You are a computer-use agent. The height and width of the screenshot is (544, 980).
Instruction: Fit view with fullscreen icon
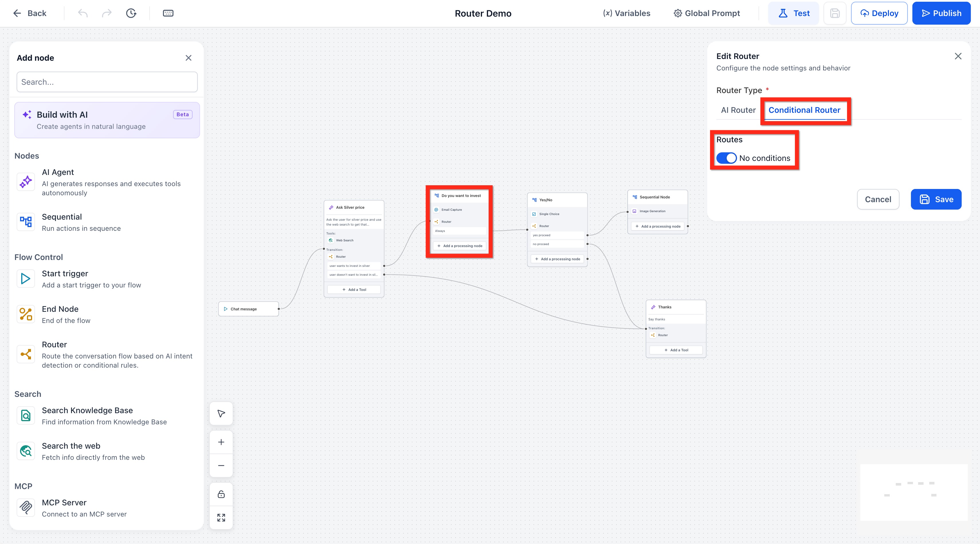coord(221,517)
